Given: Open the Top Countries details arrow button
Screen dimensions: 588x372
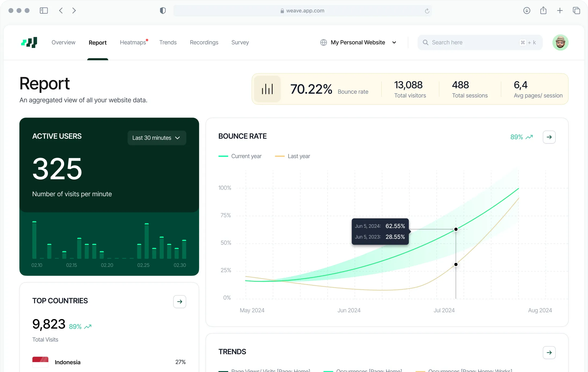Looking at the screenshot, I should (x=180, y=301).
